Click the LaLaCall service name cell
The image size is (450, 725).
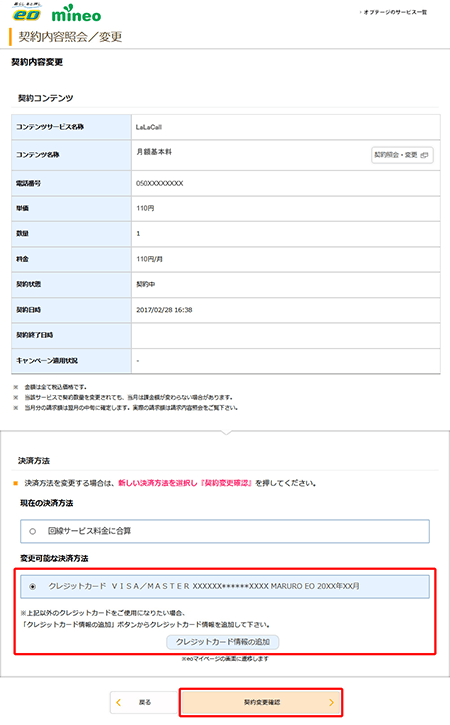(286, 127)
